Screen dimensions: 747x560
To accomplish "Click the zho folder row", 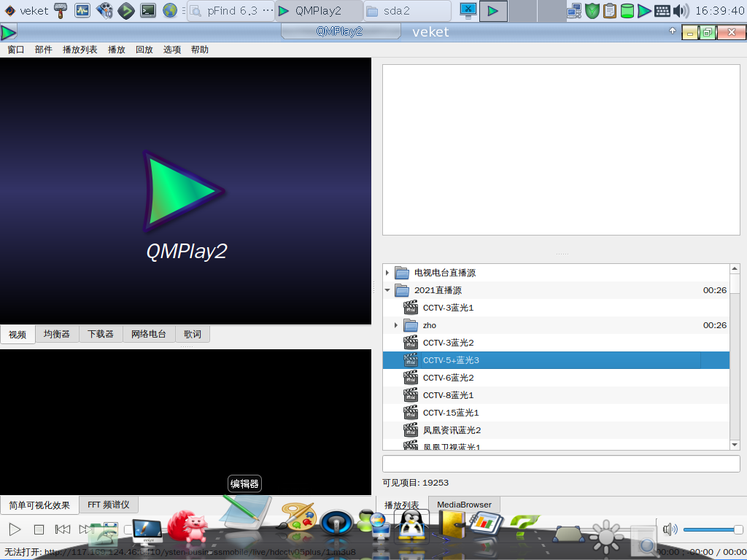I will pos(556,325).
